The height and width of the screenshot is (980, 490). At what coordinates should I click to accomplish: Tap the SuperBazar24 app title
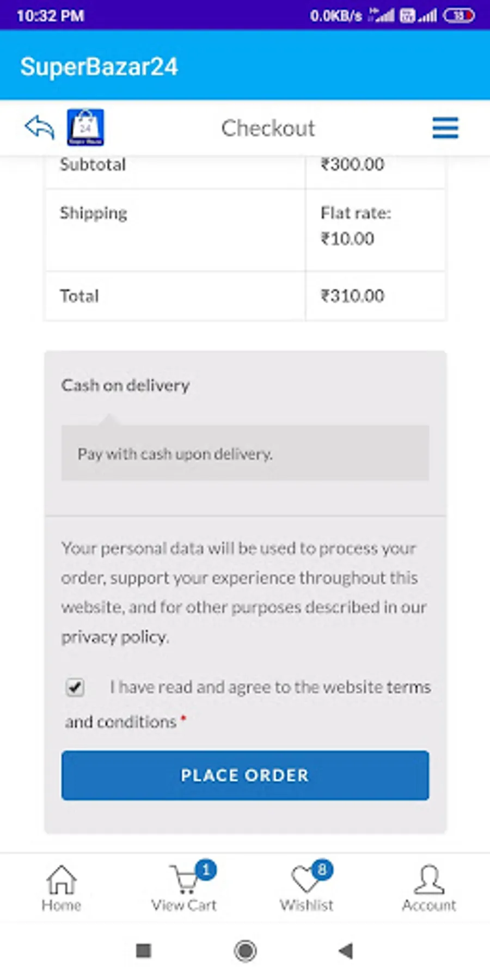(99, 67)
